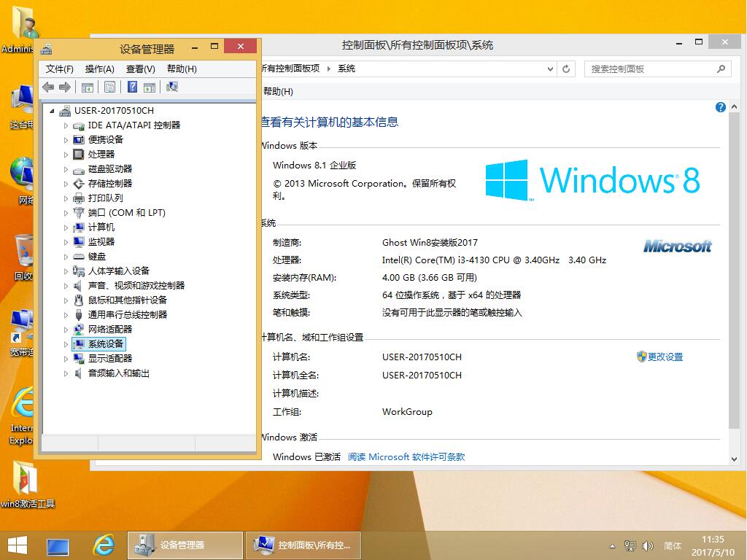Click the refresh icon beside the address bar
The width and height of the screenshot is (747, 560).
point(566,69)
